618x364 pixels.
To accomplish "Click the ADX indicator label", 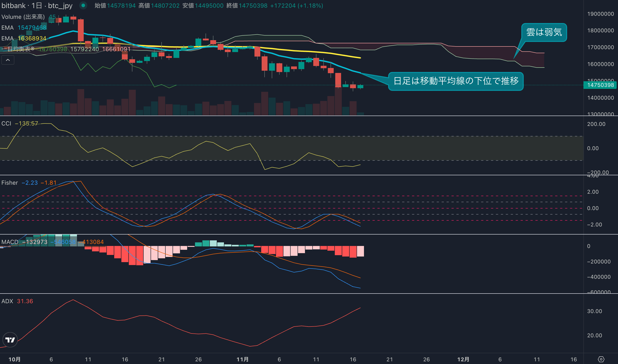I will click(7, 301).
